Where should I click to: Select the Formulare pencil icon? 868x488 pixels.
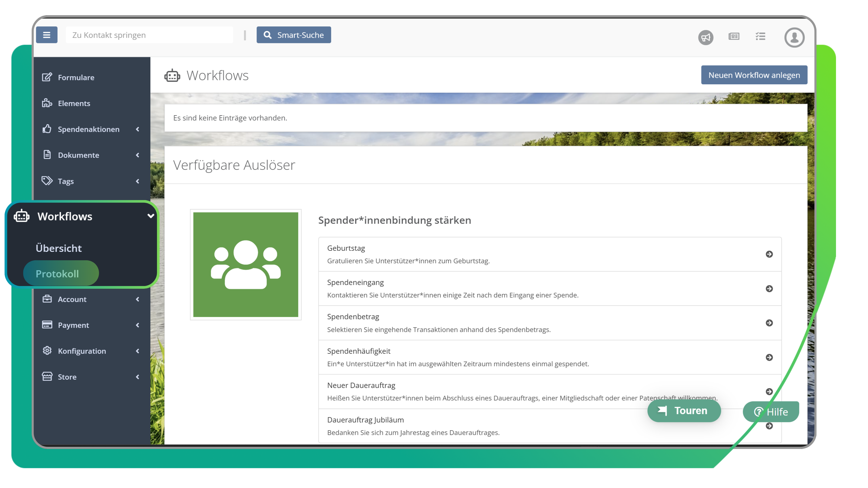coord(47,77)
